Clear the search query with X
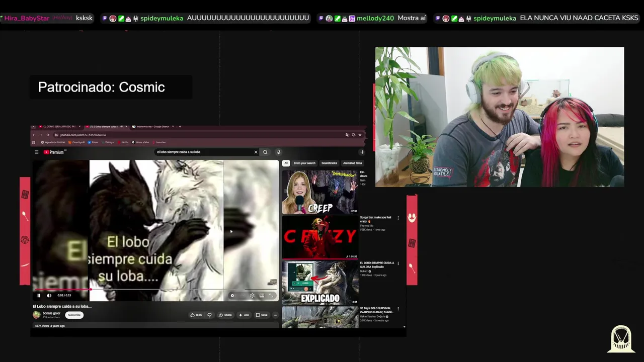The image size is (644, 362). tap(256, 152)
